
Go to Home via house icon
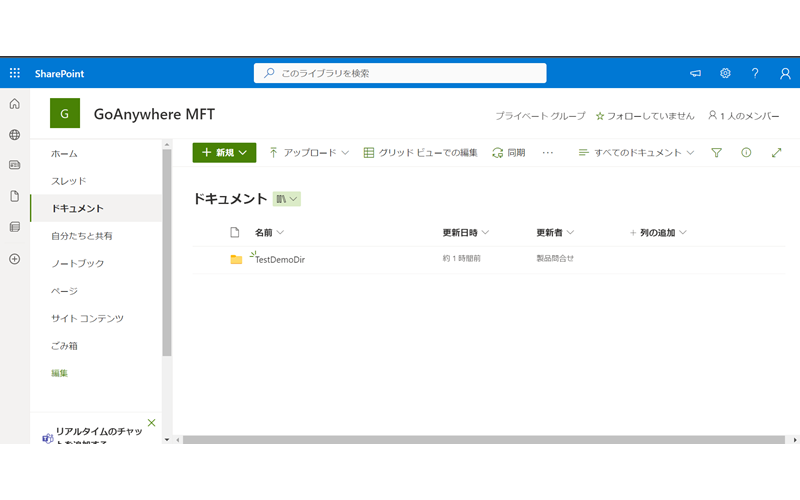click(15, 104)
